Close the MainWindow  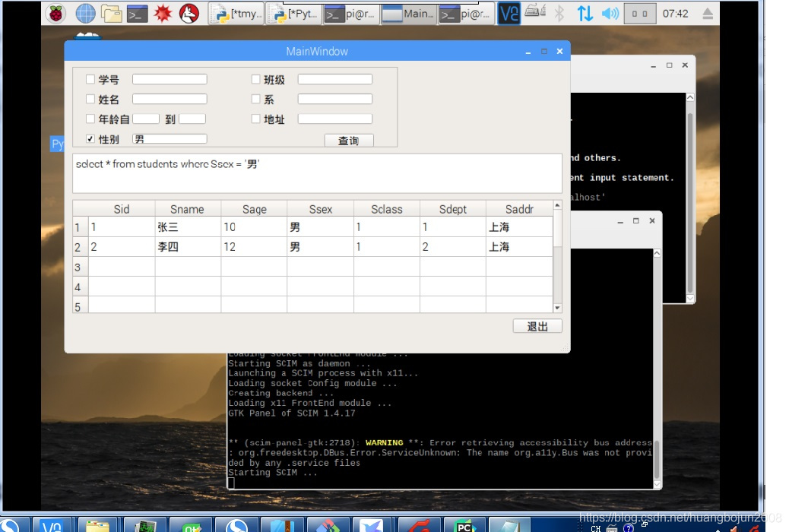559,52
